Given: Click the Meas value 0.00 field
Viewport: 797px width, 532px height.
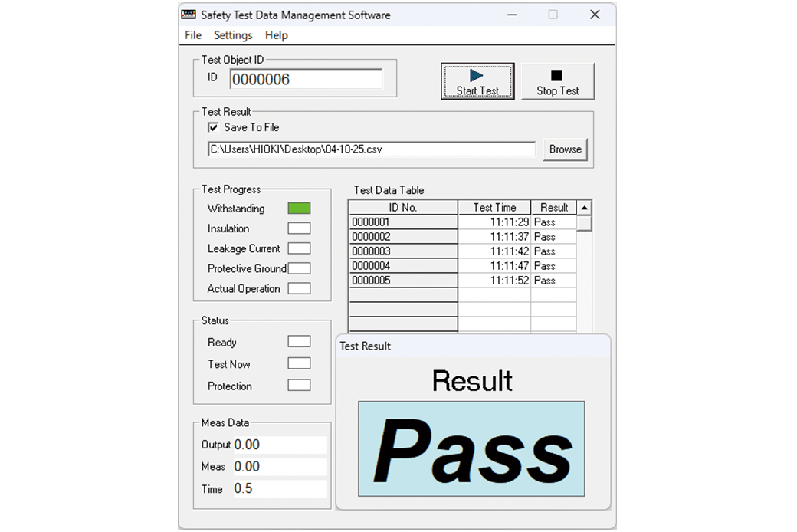Looking at the screenshot, I should (x=280, y=466).
